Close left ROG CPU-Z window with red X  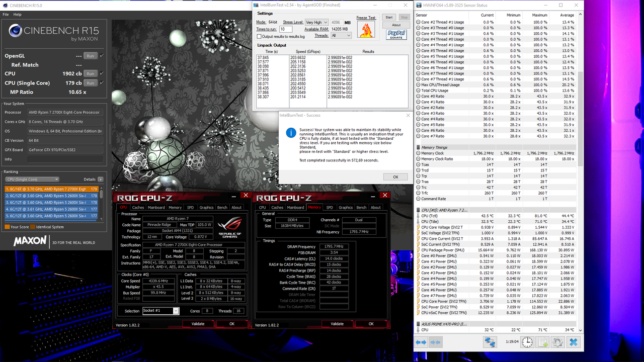pos(245,195)
